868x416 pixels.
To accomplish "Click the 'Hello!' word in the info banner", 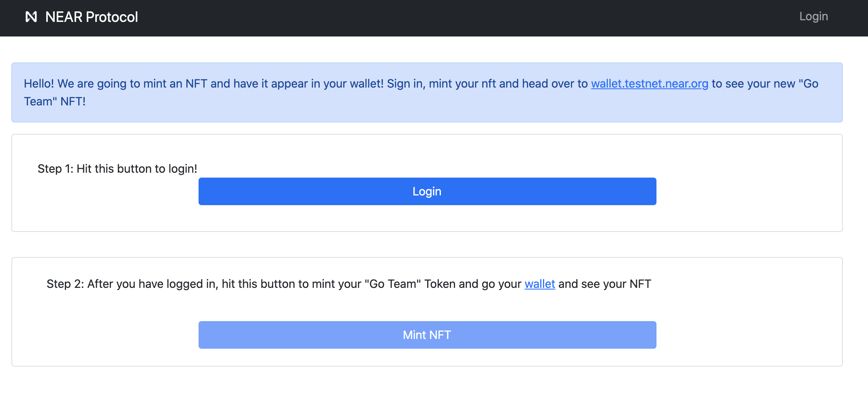I will pos(38,84).
